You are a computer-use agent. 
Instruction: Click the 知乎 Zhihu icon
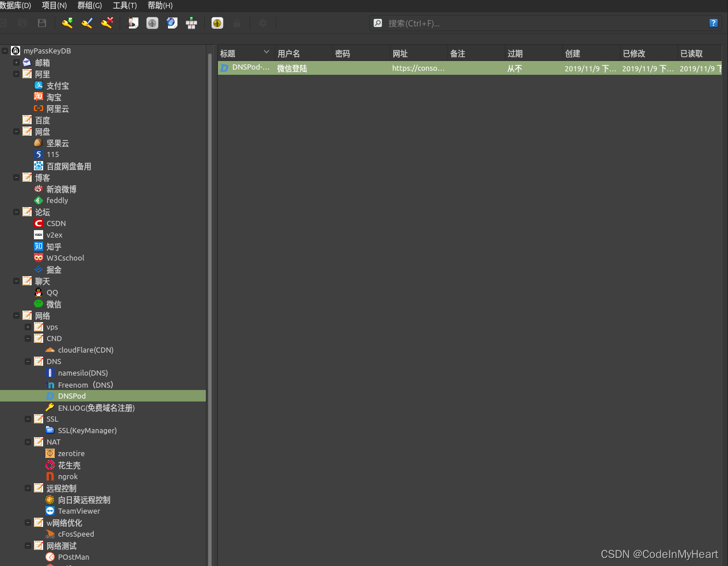(39, 246)
